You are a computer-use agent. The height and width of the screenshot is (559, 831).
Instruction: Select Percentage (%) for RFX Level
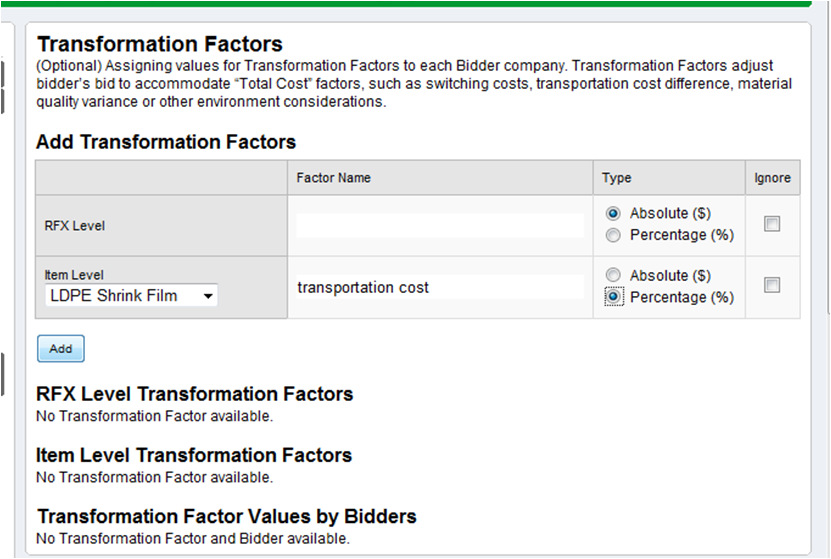pos(614,235)
